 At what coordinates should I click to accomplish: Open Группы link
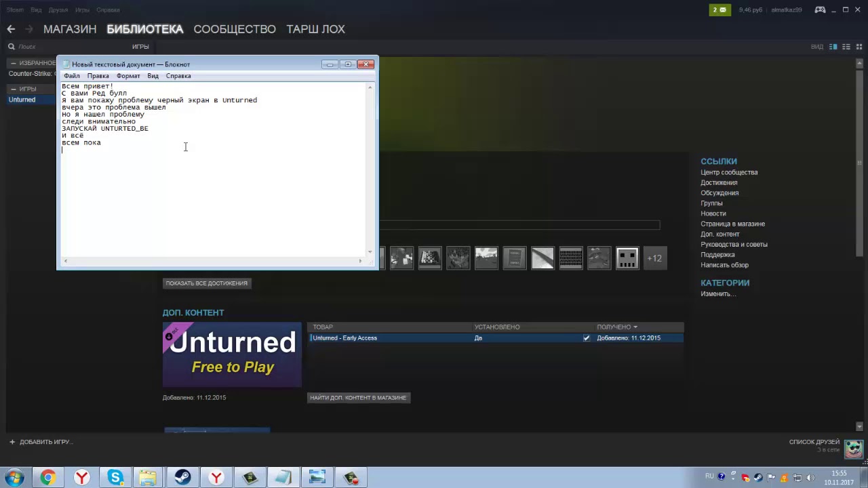coord(711,203)
